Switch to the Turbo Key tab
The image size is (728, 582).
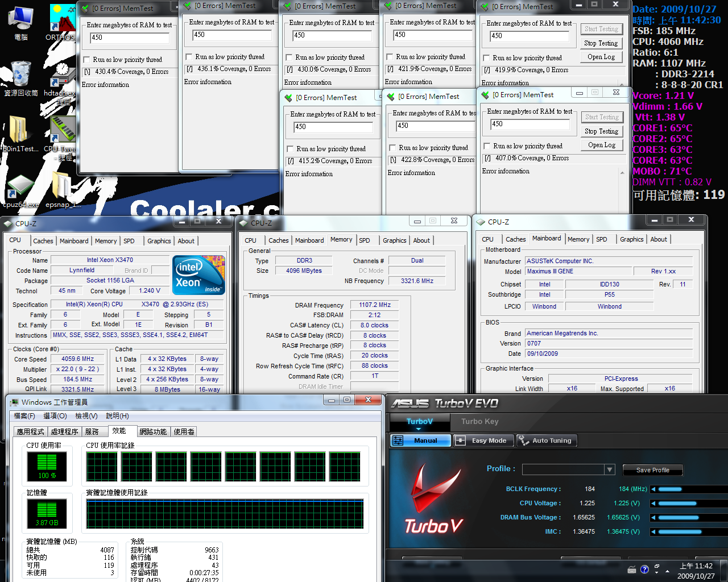point(479,422)
